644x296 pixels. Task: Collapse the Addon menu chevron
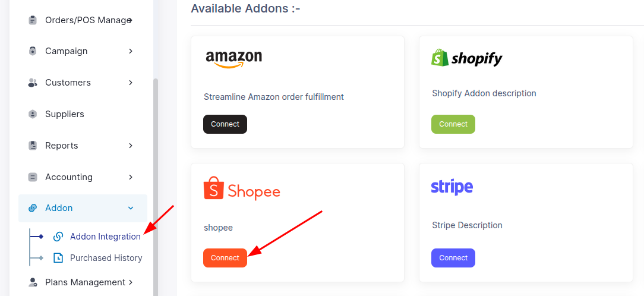pos(131,208)
